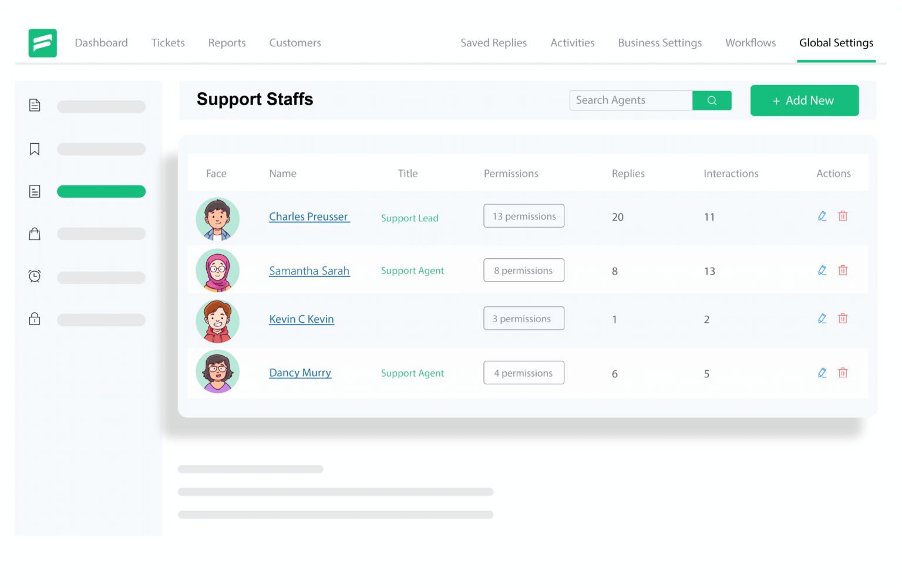Open the Tickets menu

coord(168,42)
